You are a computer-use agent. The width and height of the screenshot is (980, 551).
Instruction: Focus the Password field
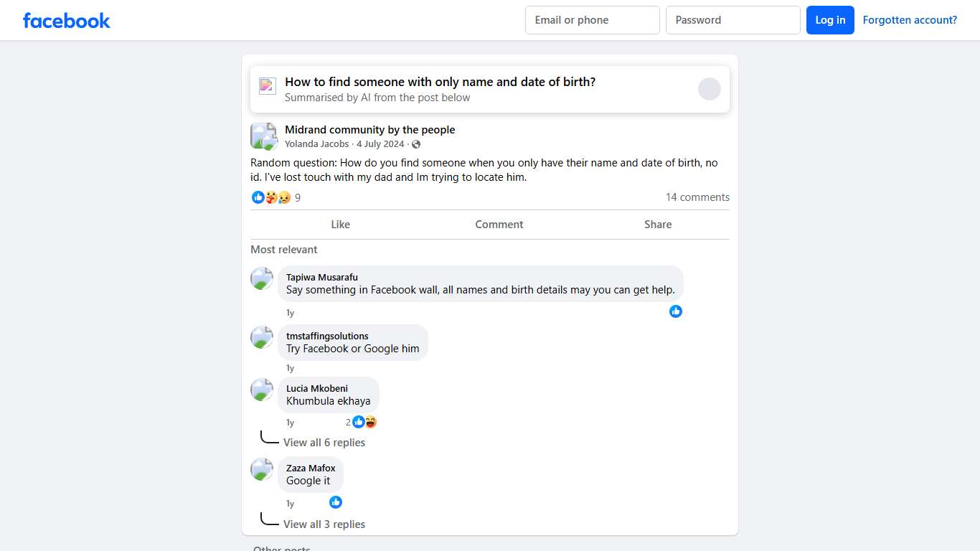click(733, 20)
